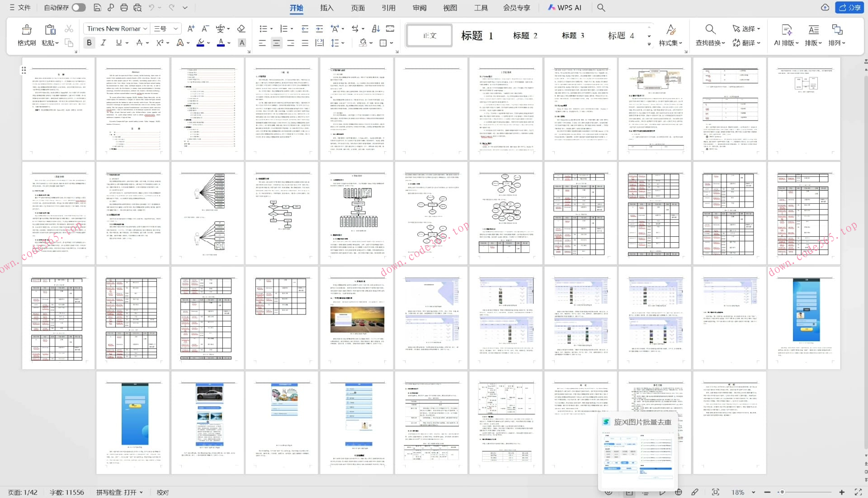Click the print icon in quick access bar

click(x=124, y=7)
